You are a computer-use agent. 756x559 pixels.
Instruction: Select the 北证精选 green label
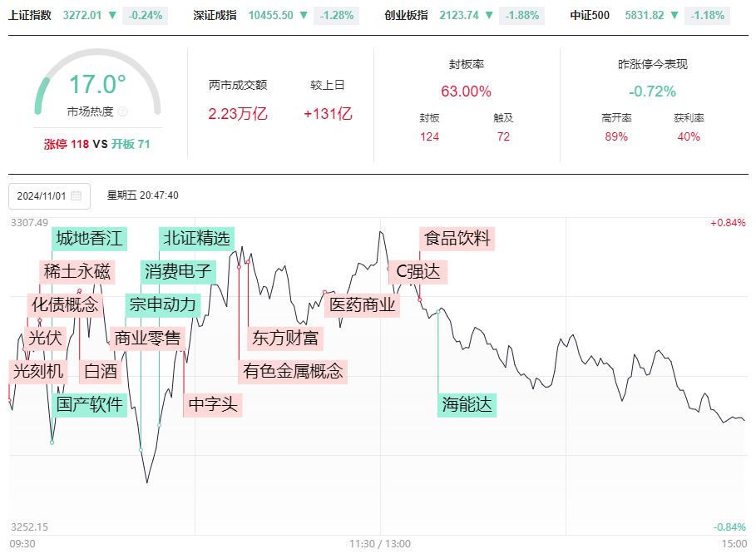click(x=196, y=239)
